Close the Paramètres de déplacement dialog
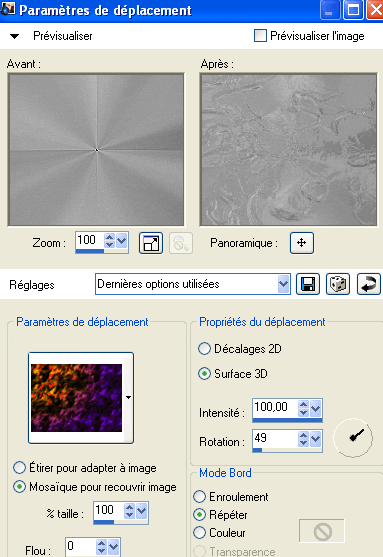The image size is (383, 557). pyautogui.click(x=375, y=10)
